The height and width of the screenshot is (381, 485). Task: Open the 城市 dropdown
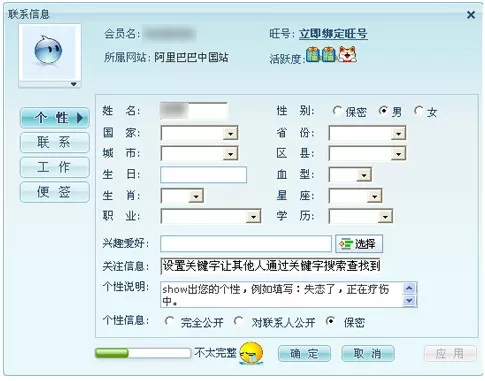199,154
